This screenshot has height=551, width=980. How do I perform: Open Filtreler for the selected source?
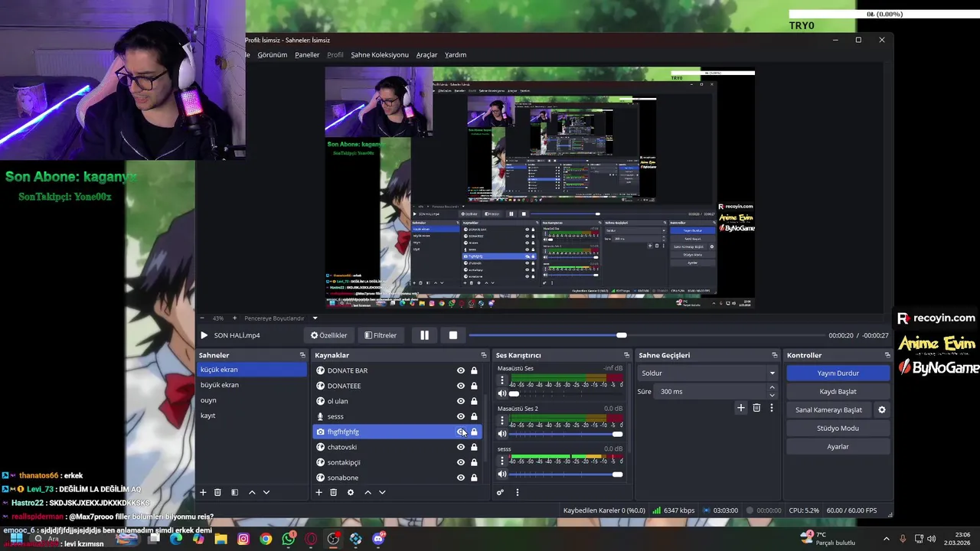[x=381, y=335]
